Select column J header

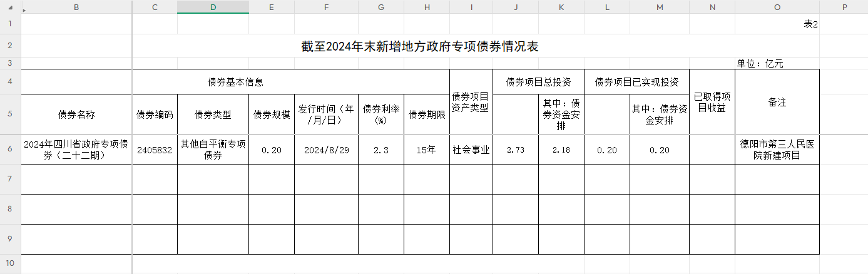click(516, 7)
